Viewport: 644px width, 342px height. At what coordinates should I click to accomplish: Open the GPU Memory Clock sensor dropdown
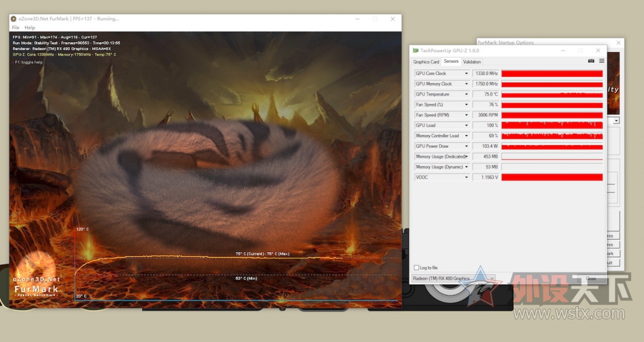click(x=466, y=84)
